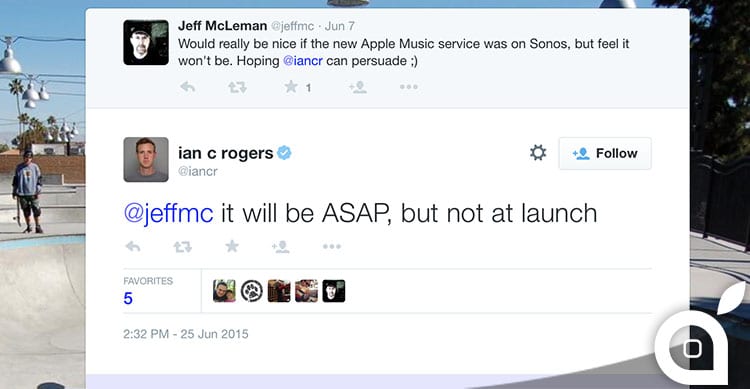
Task: Open the paw print avatar in favorites
Action: click(x=252, y=291)
